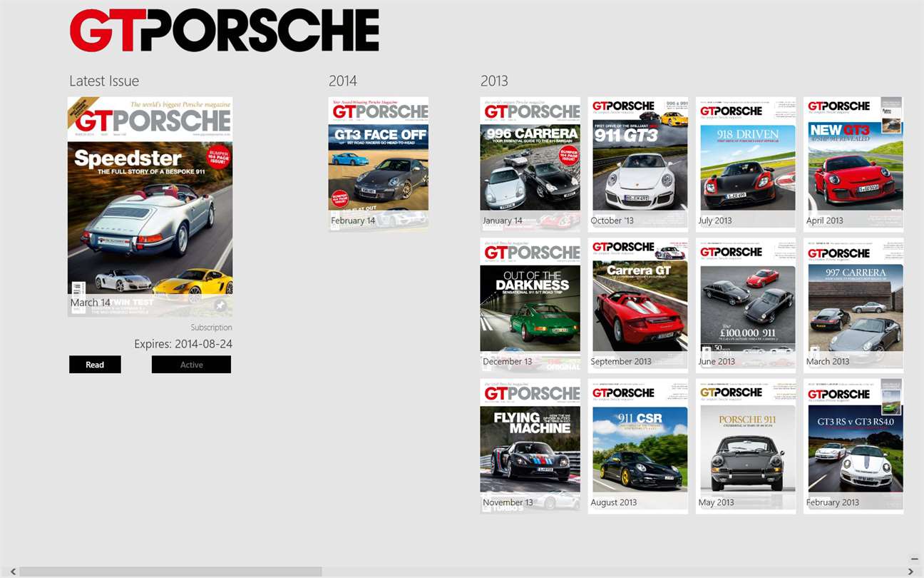Screen dimensions: 924x578
Task: Click the Subscription label text
Action: pos(211,328)
